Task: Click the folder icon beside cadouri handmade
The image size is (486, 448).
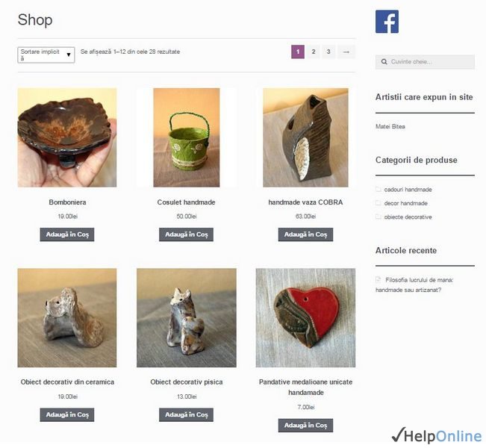Action: pyautogui.click(x=378, y=189)
